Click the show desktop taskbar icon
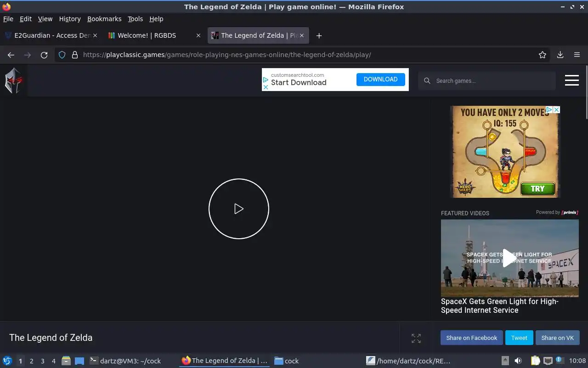This screenshot has height=368, width=588. pos(79,361)
